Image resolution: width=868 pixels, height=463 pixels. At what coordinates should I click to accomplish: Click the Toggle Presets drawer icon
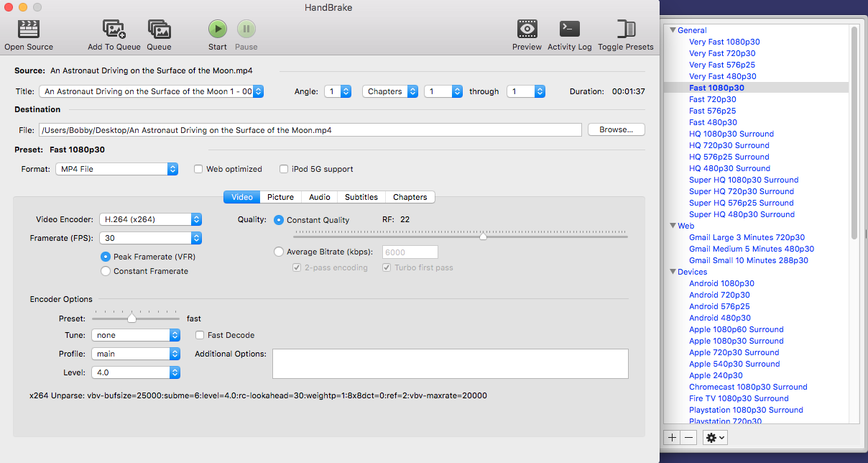pos(626,29)
